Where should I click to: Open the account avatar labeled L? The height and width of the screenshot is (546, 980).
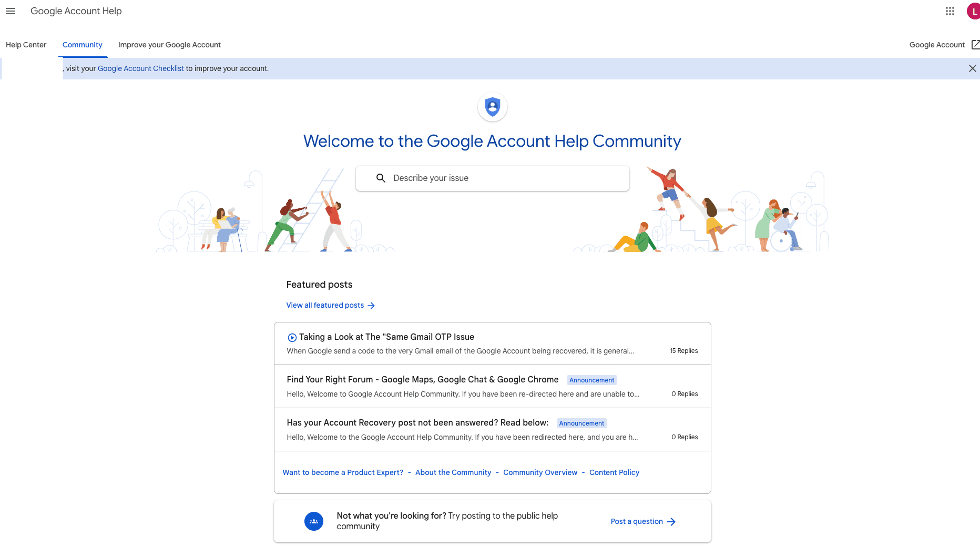[x=974, y=11]
